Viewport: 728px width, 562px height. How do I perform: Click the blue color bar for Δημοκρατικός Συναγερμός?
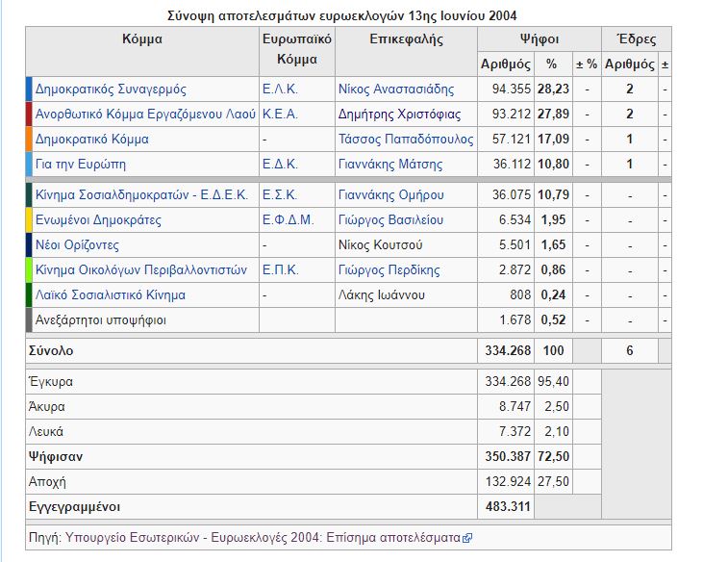point(29,89)
